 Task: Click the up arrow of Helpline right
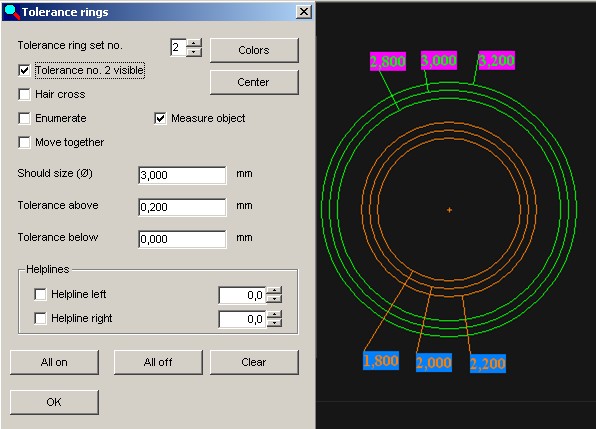tap(274, 314)
